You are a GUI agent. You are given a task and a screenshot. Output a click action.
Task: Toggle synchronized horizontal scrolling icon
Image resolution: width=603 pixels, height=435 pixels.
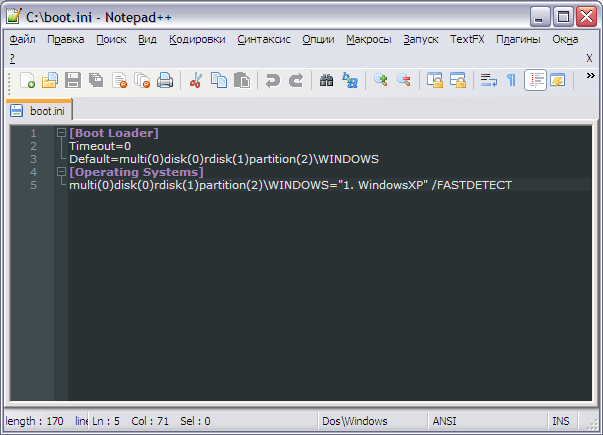[458, 81]
